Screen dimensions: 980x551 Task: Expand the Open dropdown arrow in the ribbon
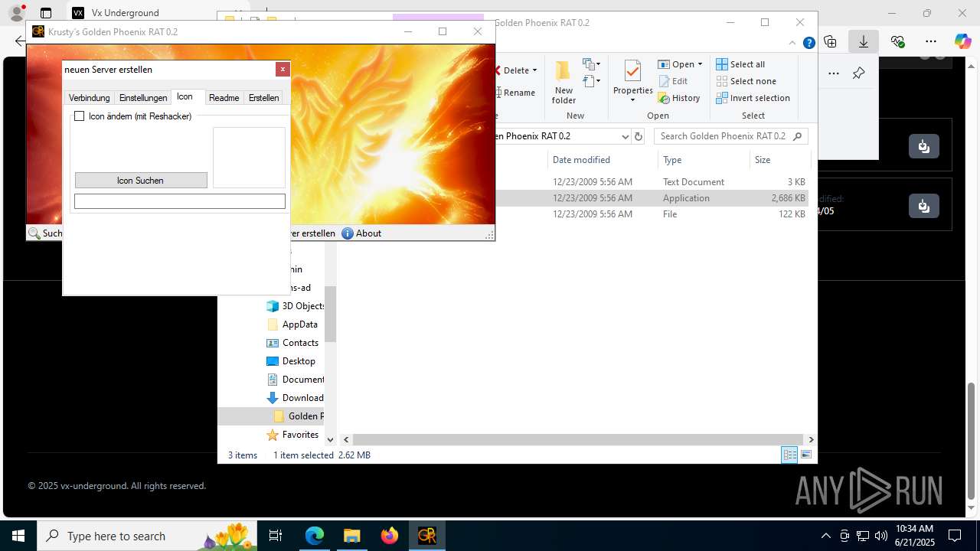(700, 64)
